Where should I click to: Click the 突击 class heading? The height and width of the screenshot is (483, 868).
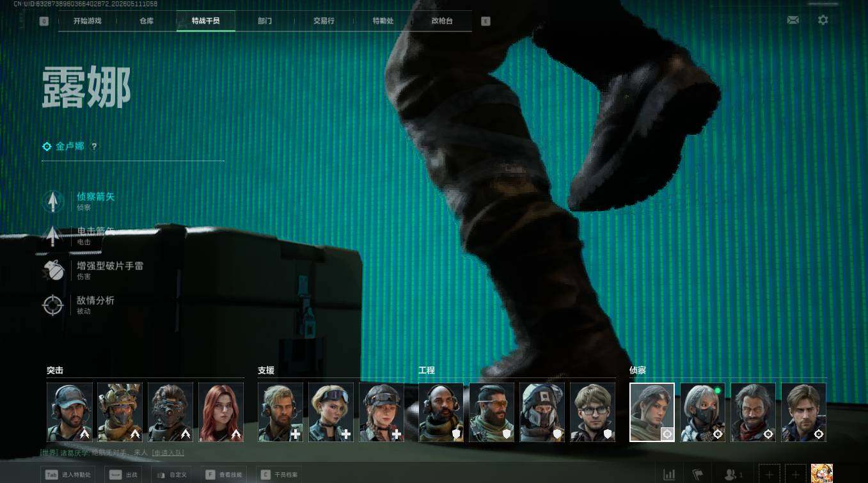55,370
